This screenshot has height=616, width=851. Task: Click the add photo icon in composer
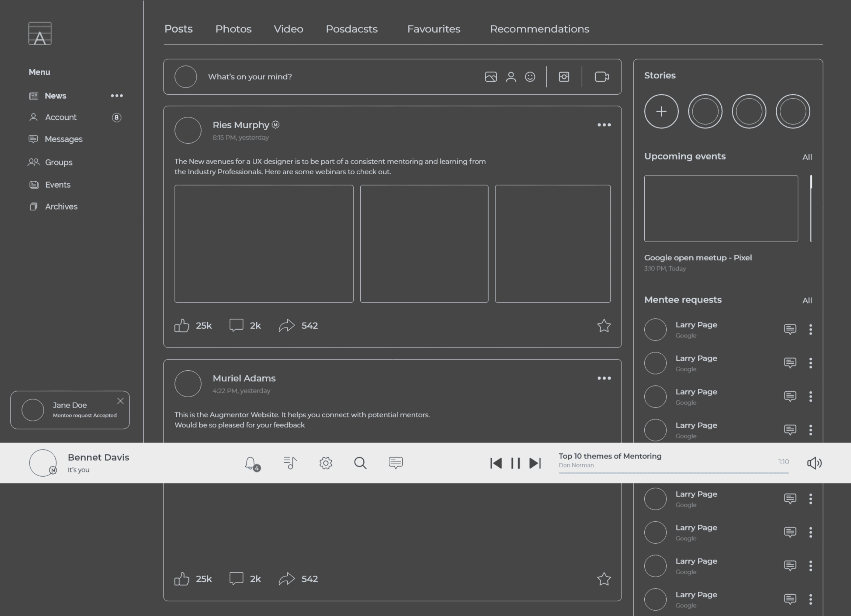coord(491,77)
